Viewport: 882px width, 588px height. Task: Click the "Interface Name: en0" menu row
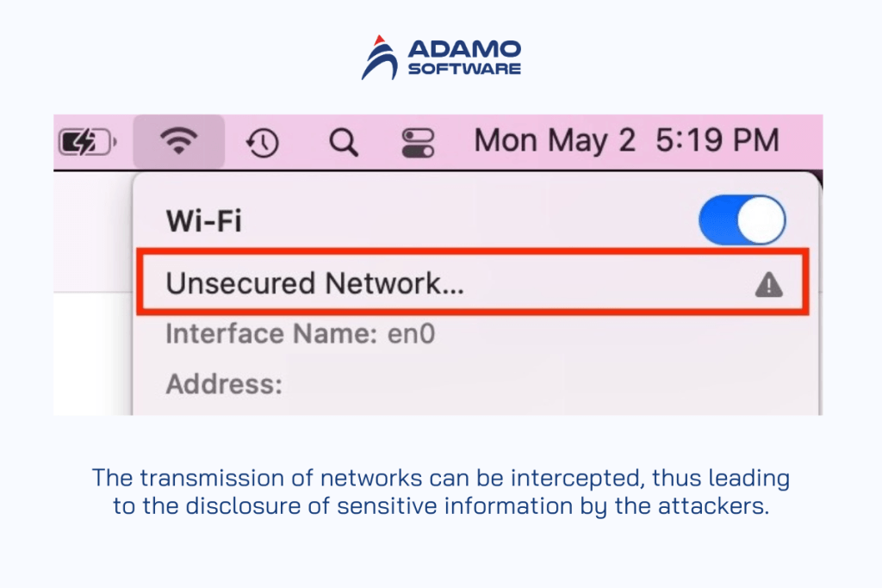300,334
